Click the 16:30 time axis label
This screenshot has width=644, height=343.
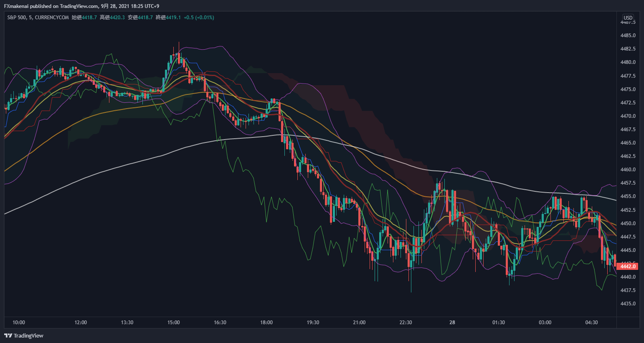220,323
